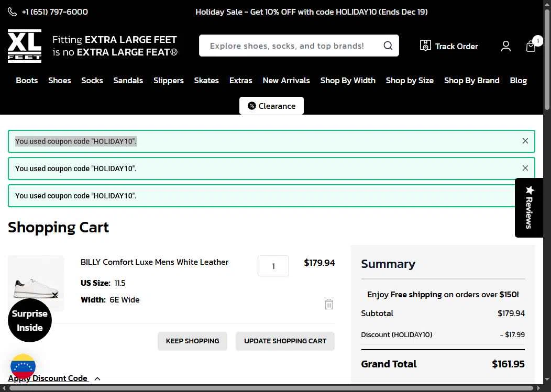Open the user account icon
The width and height of the screenshot is (551, 392).
tap(505, 46)
